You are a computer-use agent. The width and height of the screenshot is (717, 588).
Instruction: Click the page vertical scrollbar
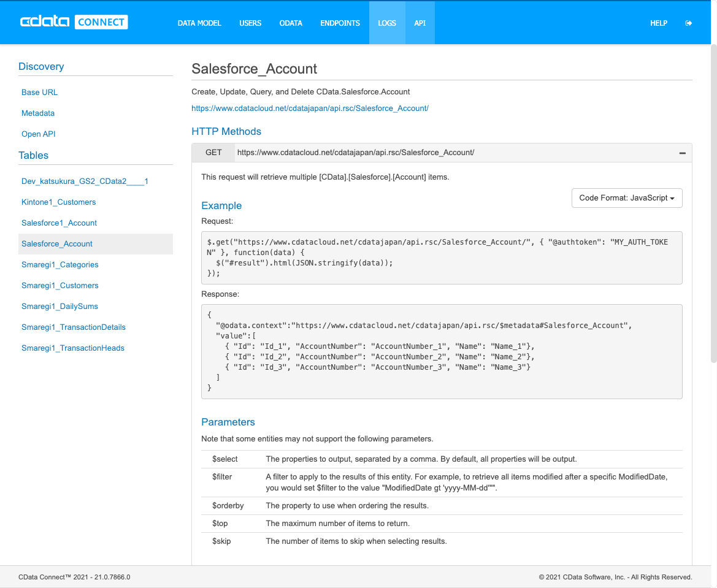coord(713,204)
